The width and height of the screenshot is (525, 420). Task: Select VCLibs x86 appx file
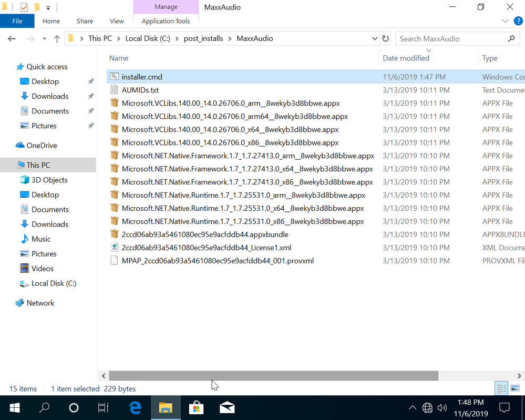[x=230, y=142]
